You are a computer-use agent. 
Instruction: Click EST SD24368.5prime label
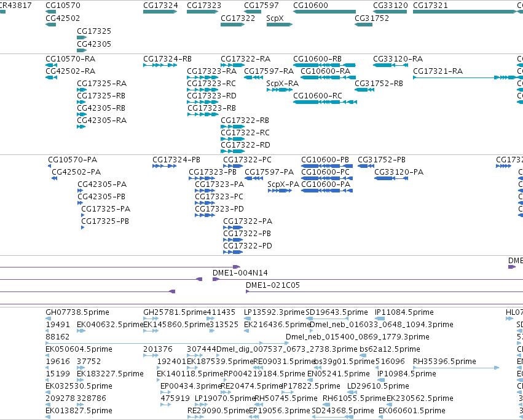pyautogui.click(x=343, y=411)
